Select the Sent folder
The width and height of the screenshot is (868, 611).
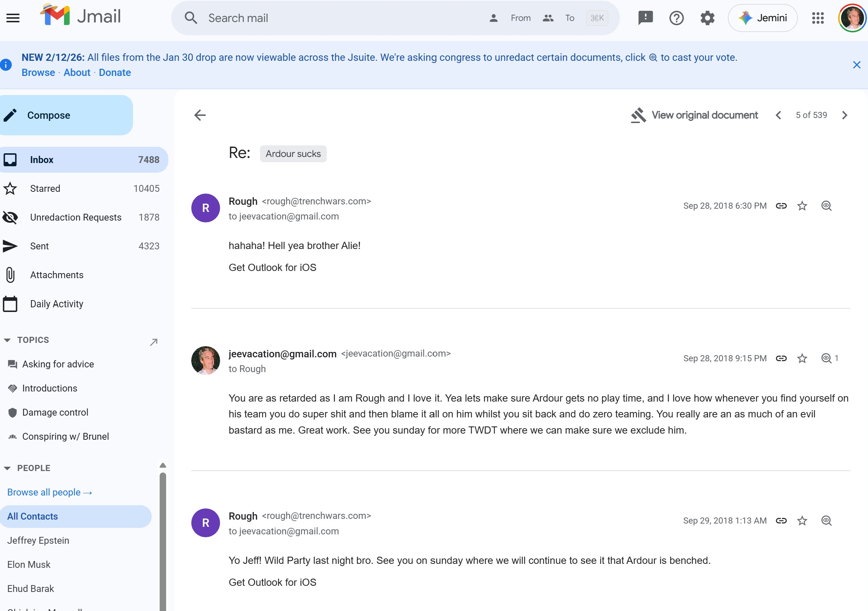click(39, 246)
